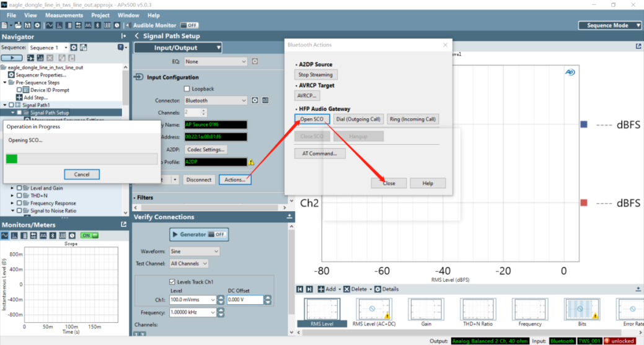Click the clock icon in top toolbar
This screenshot has width=644, height=345.
pyautogui.click(x=117, y=25)
